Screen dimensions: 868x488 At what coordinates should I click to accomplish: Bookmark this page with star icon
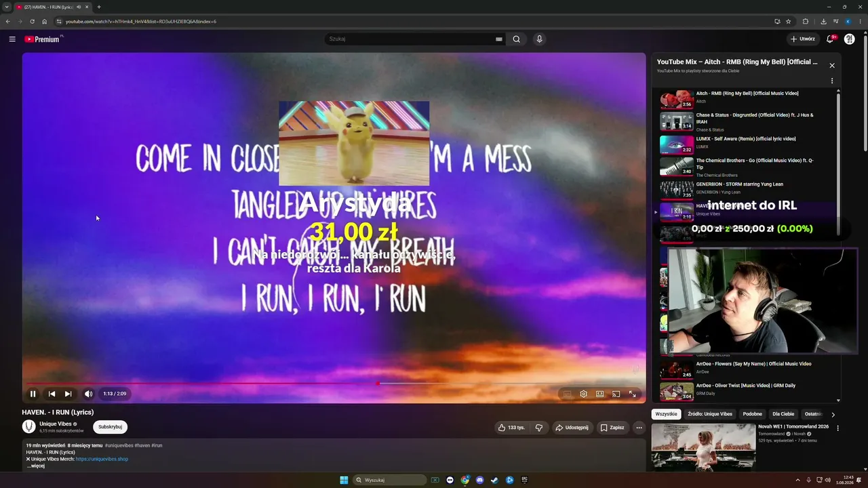(789, 22)
